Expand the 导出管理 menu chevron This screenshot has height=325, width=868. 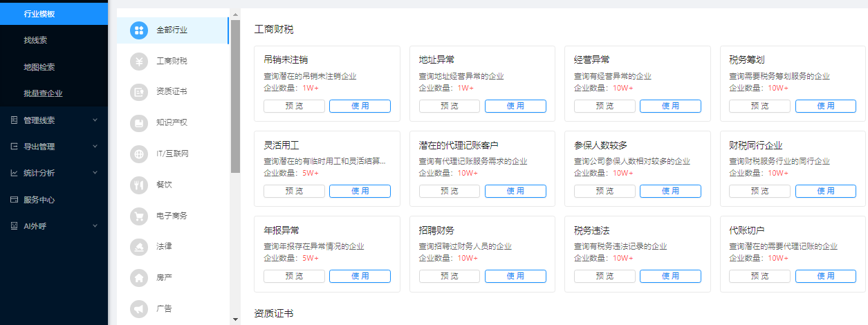pos(95,147)
